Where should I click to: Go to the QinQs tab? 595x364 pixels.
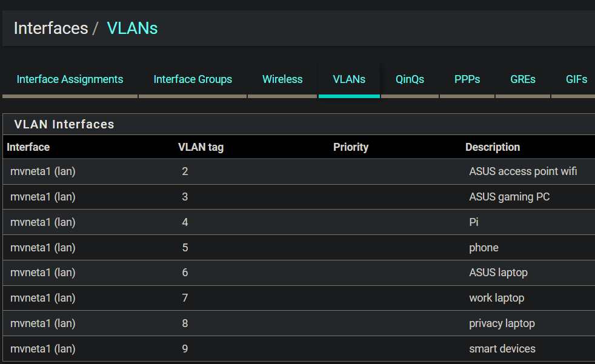coord(410,79)
